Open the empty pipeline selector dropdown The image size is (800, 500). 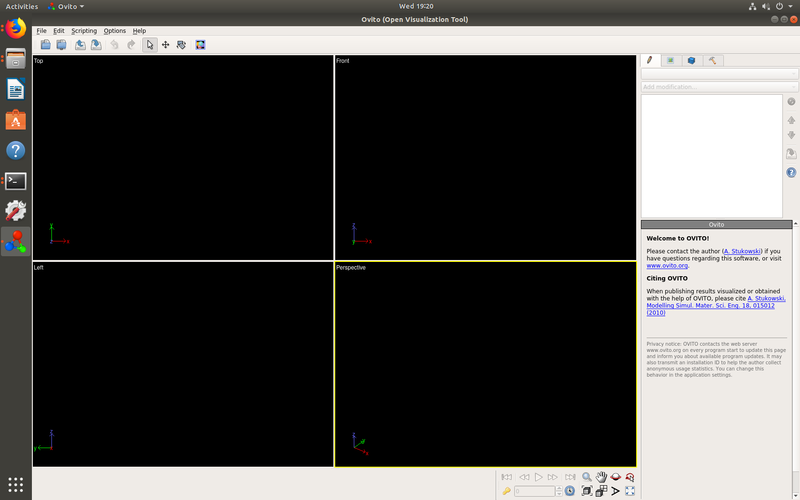719,74
